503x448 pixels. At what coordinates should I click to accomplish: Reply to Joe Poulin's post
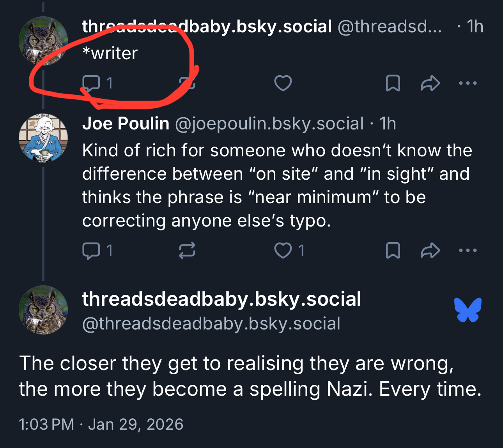[x=91, y=250]
